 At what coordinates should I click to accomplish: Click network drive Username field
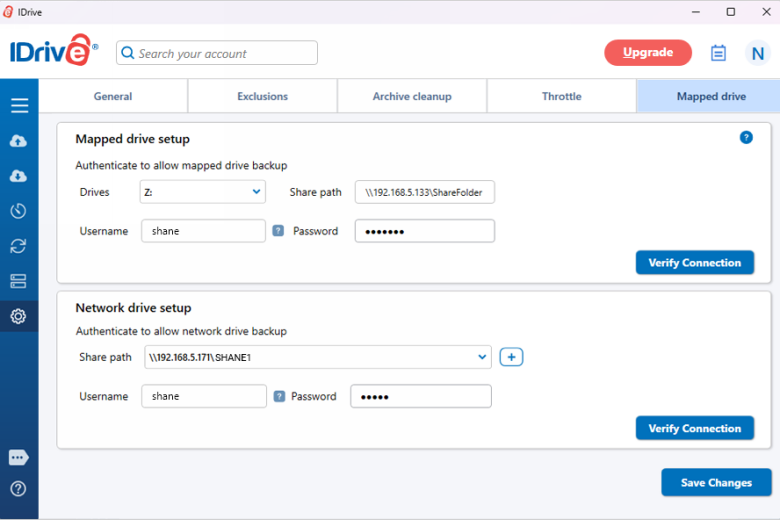point(204,396)
